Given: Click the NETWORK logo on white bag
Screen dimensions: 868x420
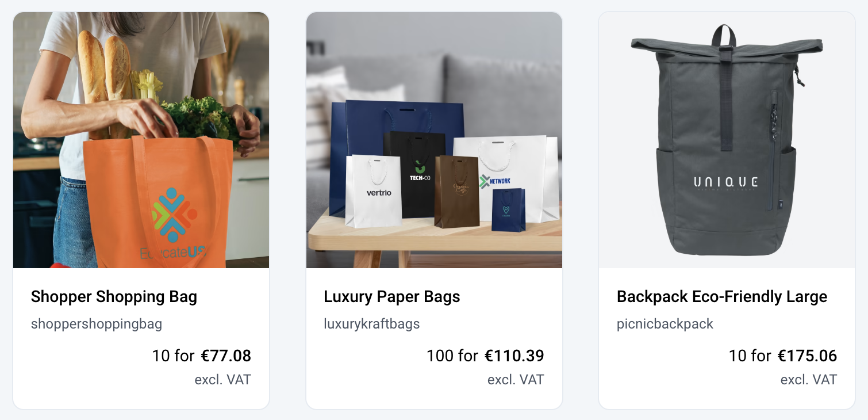Looking at the screenshot, I should [495, 181].
